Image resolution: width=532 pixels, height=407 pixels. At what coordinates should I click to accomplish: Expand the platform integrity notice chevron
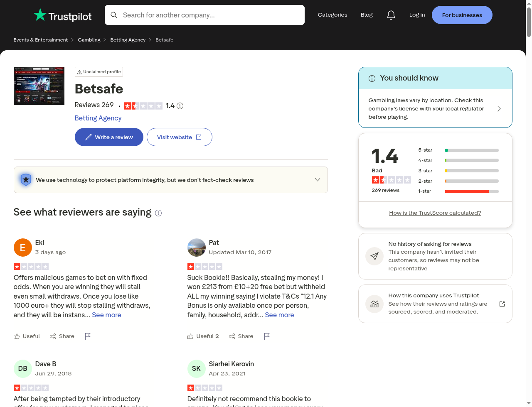[x=318, y=180]
